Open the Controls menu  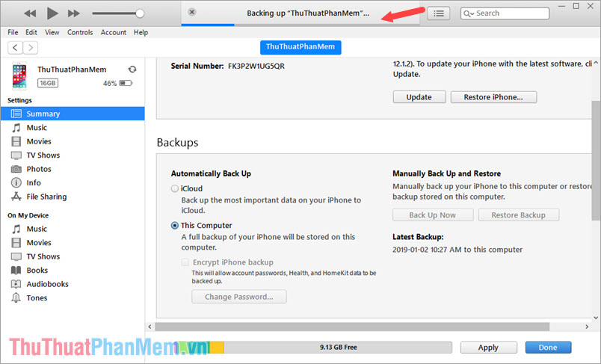[80, 32]
